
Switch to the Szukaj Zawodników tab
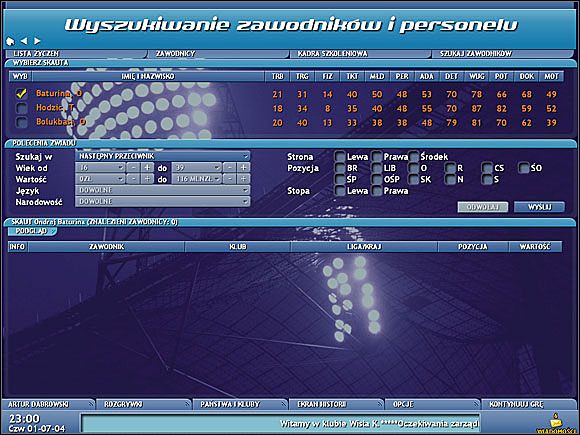(503, 54)
